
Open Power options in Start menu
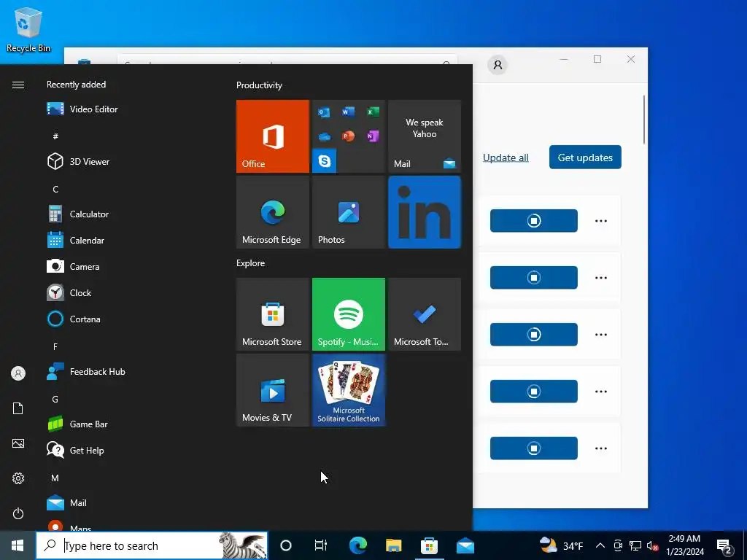tap(18, 513)
